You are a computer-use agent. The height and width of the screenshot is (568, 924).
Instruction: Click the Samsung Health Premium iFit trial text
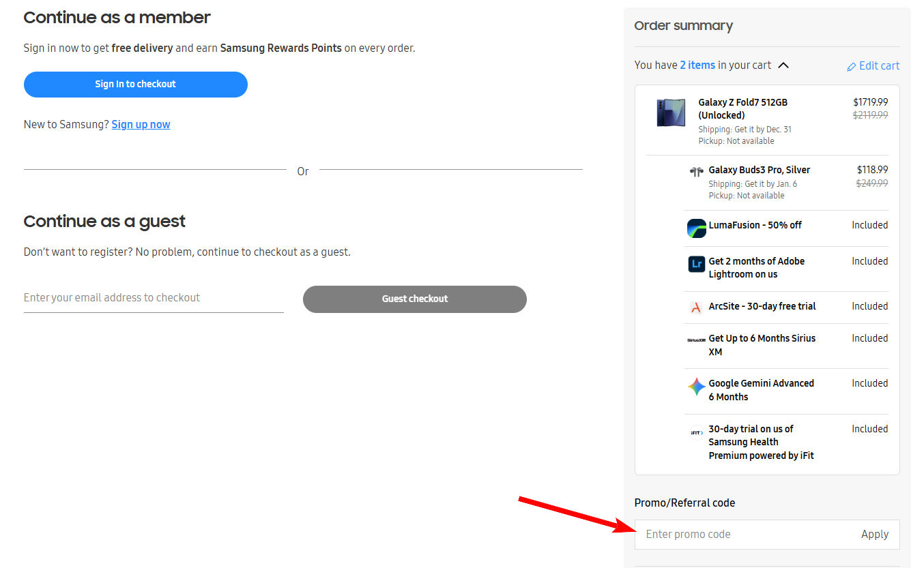point(762,442)
